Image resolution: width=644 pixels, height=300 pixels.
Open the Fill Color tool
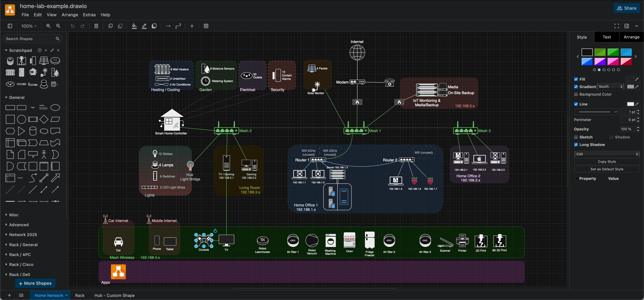(134, 26)
